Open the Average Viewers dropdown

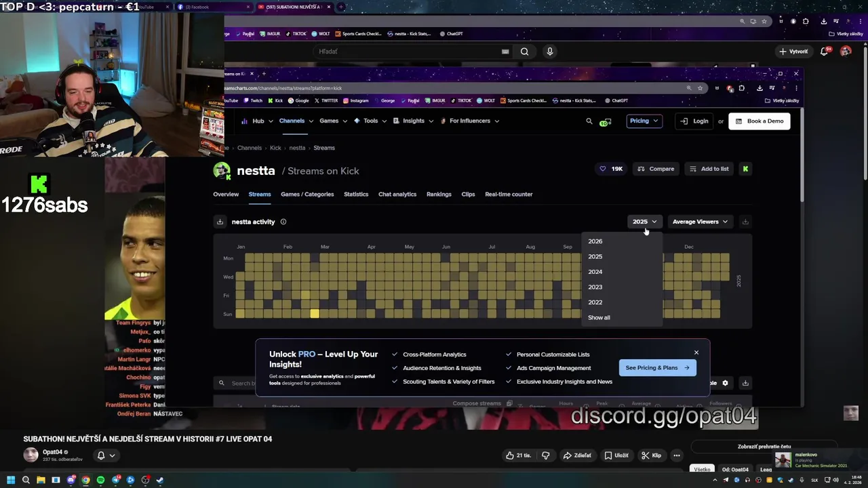[700, 222]
